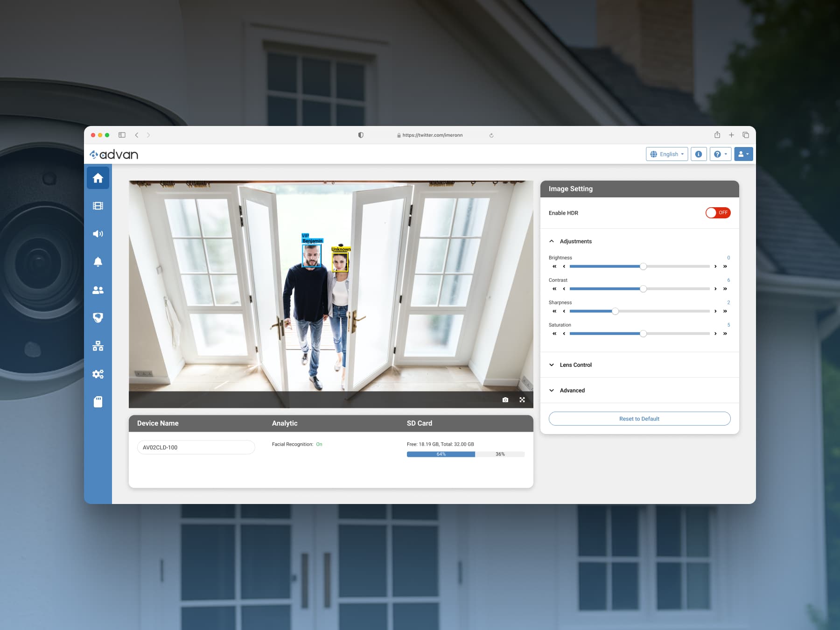Open the user account menu

tap(743, 154)
